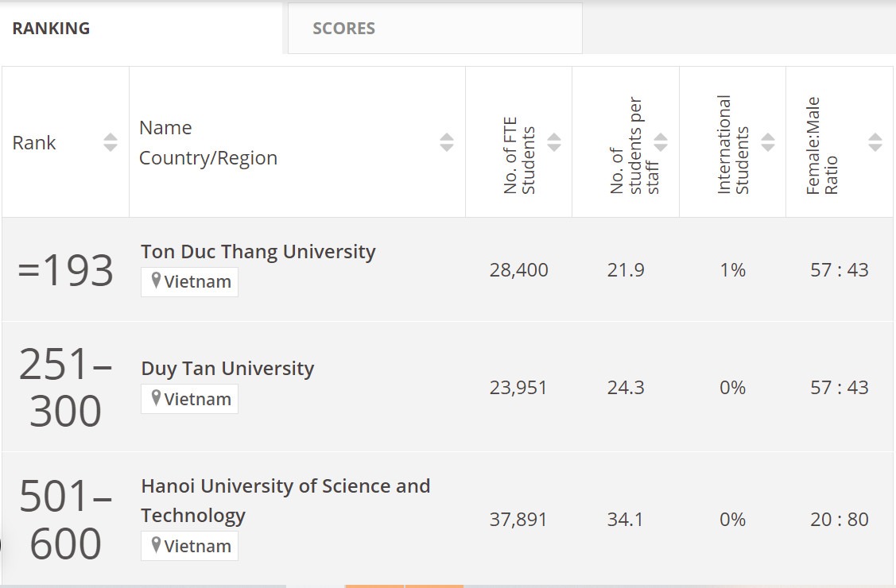This screenshot has width=896, height=588.
Task: Sort table by Rank column arrows
Action: [111, 143]
